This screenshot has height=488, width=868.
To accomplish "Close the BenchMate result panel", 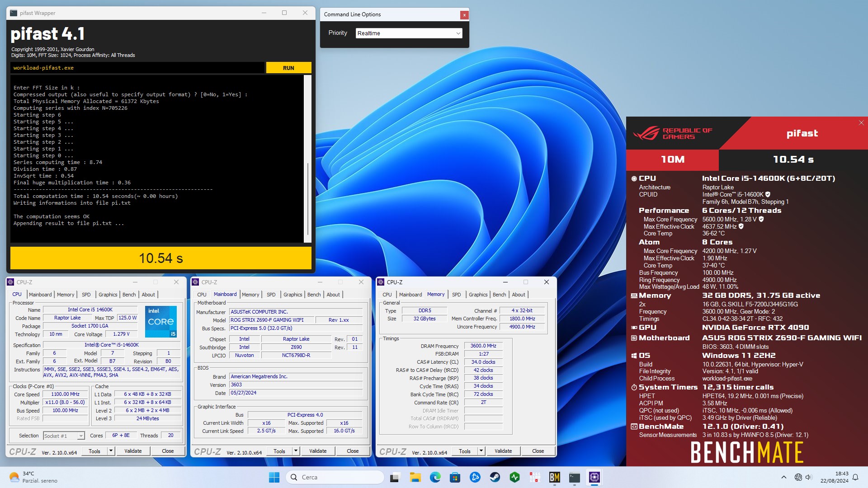I will [861, 123].
